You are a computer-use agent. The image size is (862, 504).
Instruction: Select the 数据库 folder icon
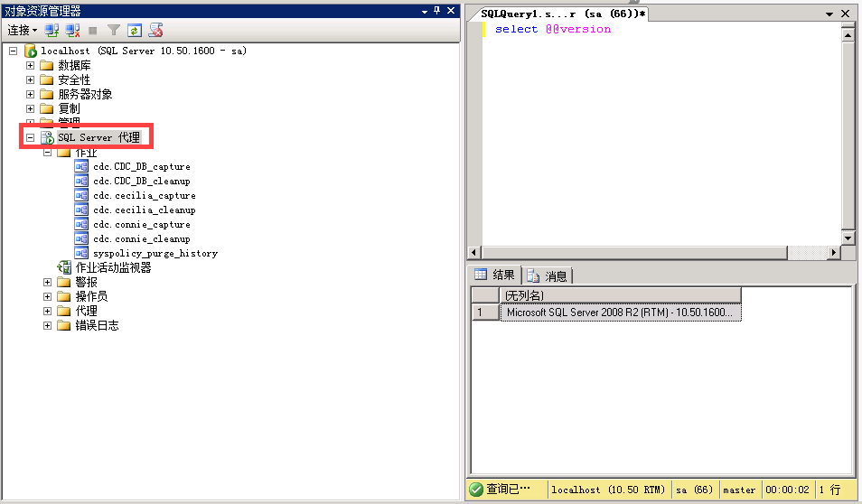pyautogui.click(x=47, y=65)
